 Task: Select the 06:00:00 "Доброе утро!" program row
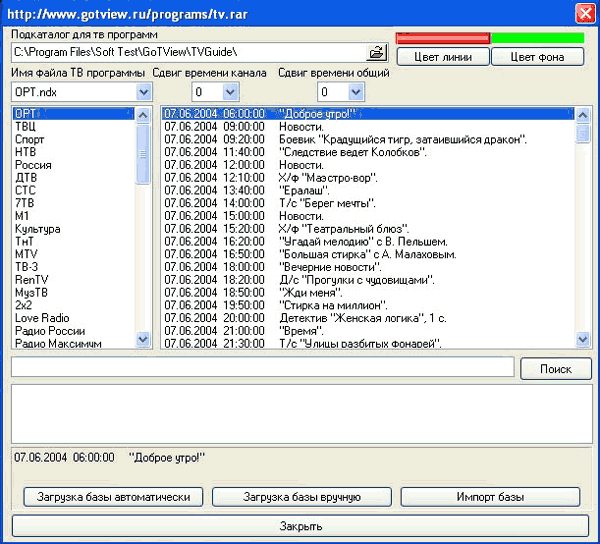click(x=368, y=114)
